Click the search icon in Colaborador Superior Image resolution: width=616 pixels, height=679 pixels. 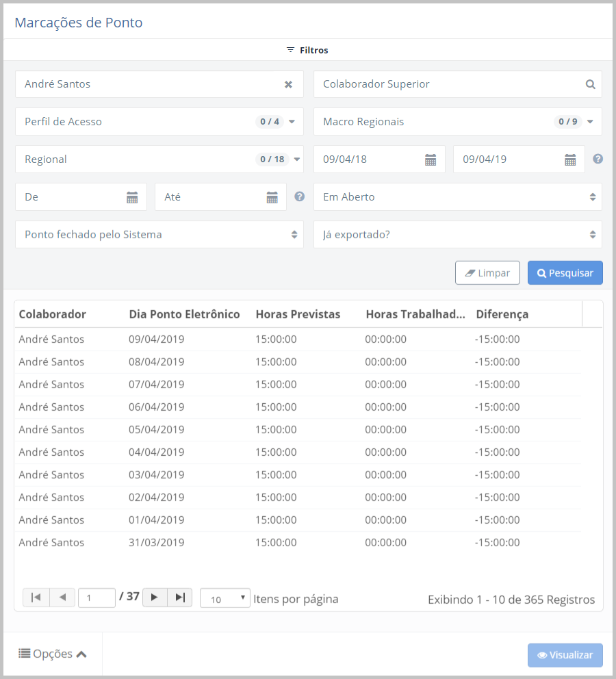(590, 84)
